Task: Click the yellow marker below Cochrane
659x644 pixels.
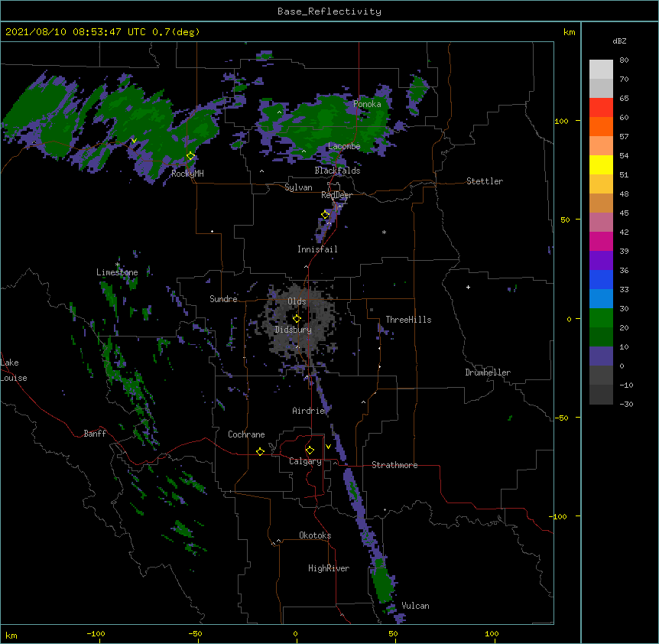Action: click(x=260, y=451)
